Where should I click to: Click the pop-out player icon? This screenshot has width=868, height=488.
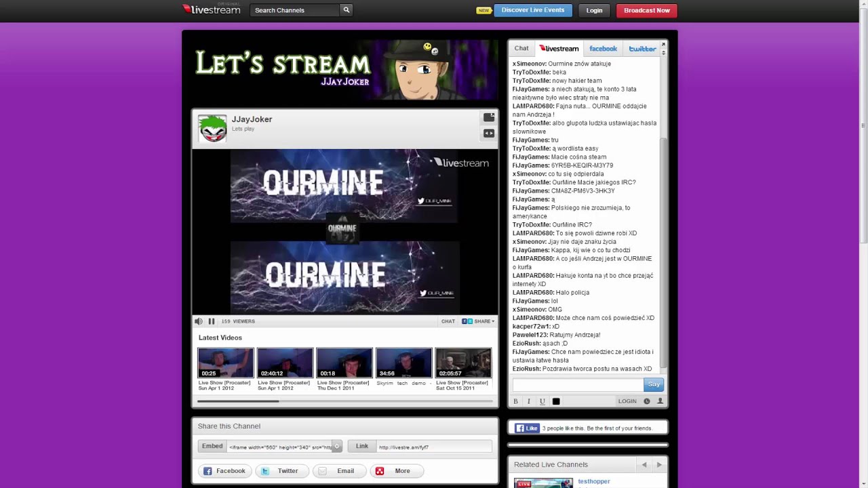489,118
